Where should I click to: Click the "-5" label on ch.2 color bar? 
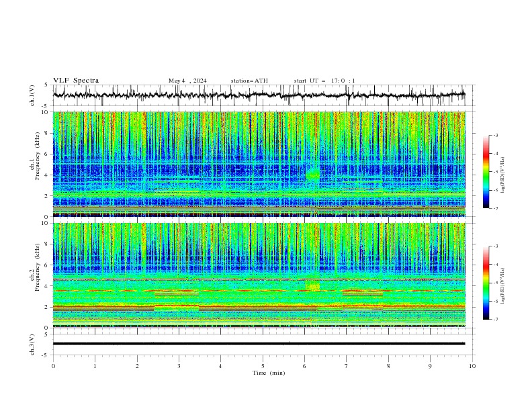pyautogui.click(x=496, y=283)
